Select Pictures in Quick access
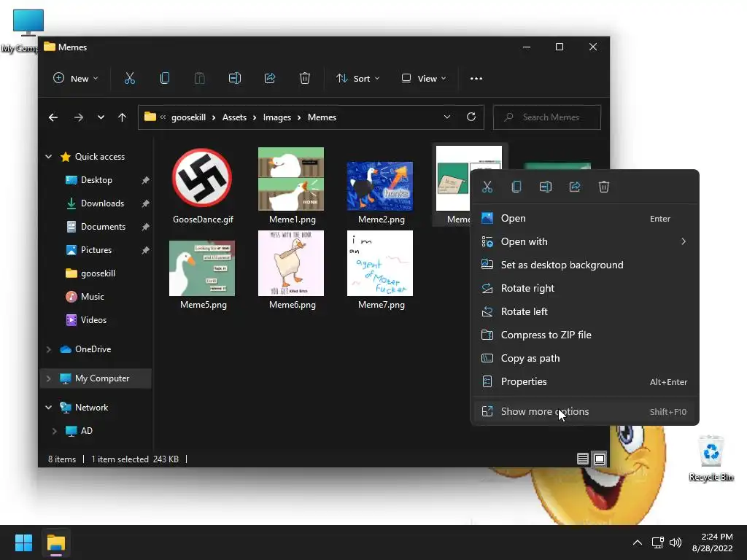747x560 pixels. pos(97,250)
